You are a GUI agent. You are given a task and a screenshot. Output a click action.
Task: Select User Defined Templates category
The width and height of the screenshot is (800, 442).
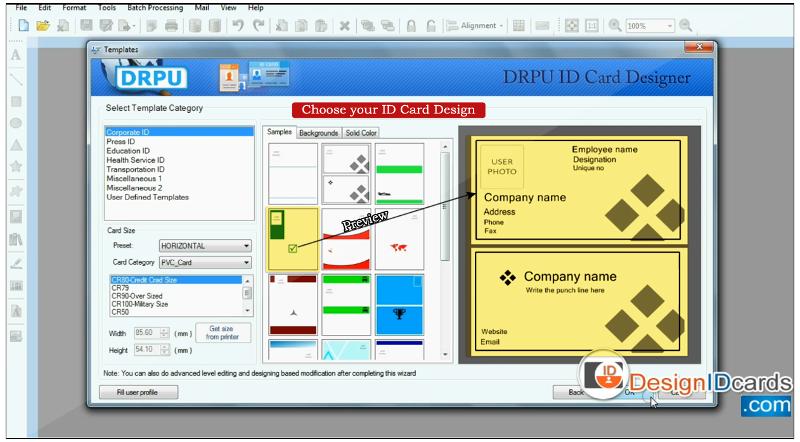(147, 197)
